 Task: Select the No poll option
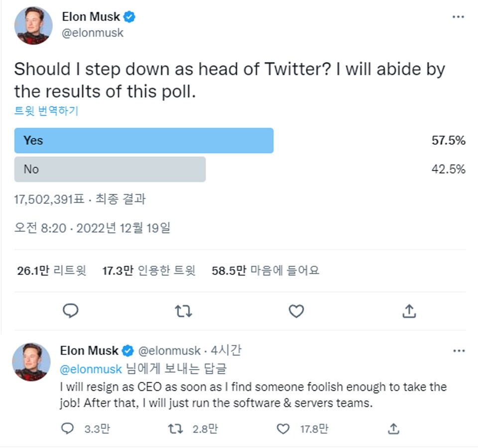tap(111, 169)
